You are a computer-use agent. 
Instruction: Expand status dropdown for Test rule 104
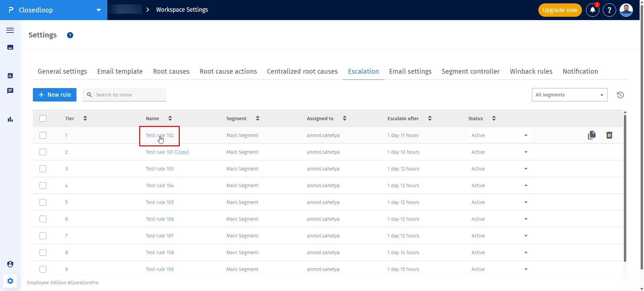pos(526,186)
